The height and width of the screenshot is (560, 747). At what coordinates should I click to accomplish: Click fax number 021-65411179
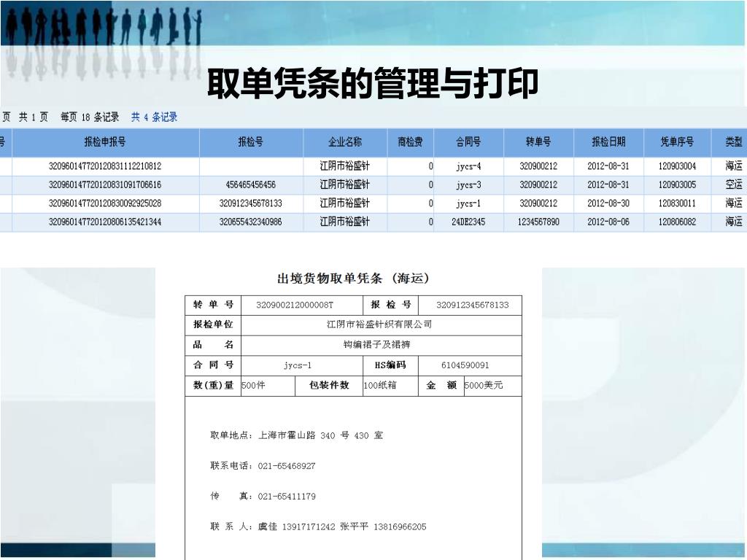pos(287,497)
